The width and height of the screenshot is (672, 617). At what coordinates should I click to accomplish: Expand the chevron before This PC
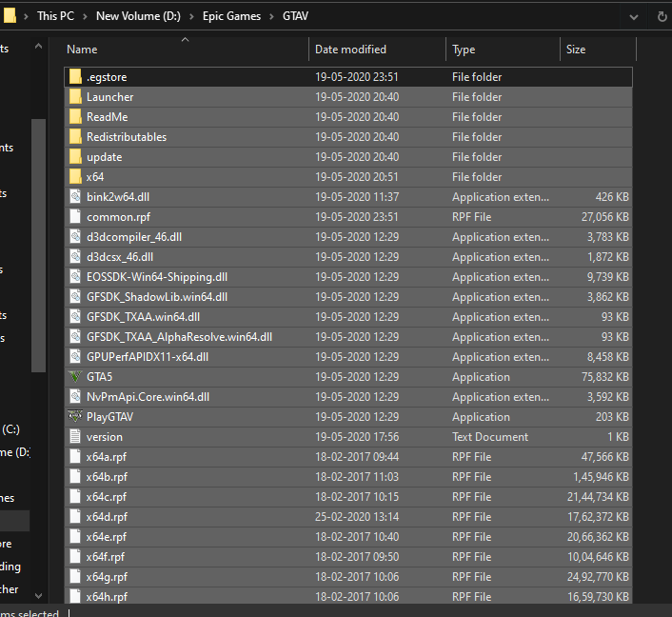point(26,16)
